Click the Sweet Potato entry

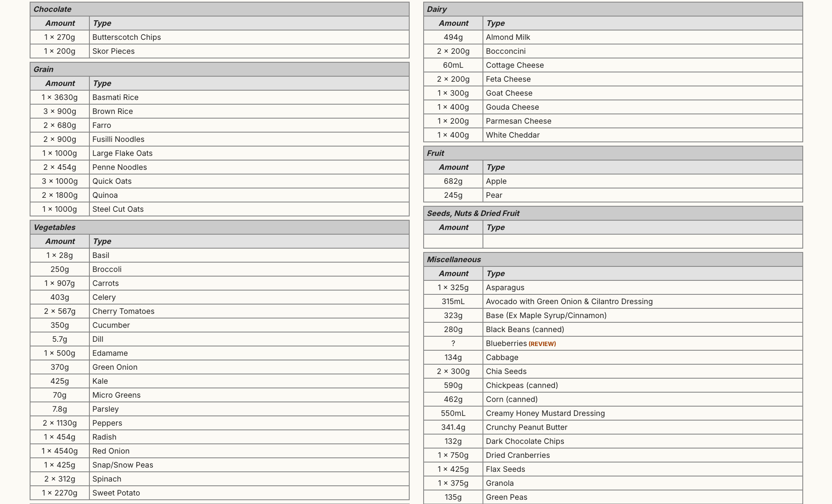click(219, 493)
